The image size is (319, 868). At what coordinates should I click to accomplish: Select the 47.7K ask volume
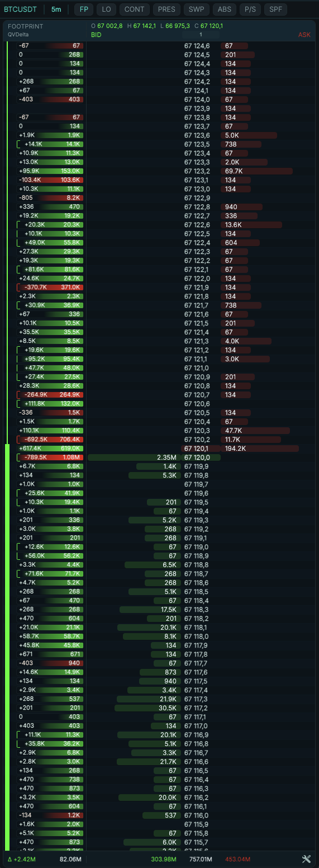256,431
